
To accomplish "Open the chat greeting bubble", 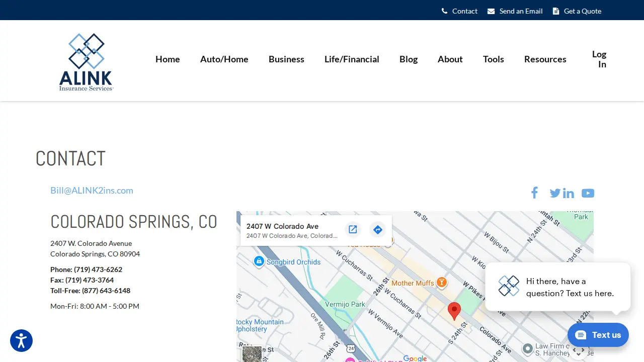I will [x=557, y=287].
